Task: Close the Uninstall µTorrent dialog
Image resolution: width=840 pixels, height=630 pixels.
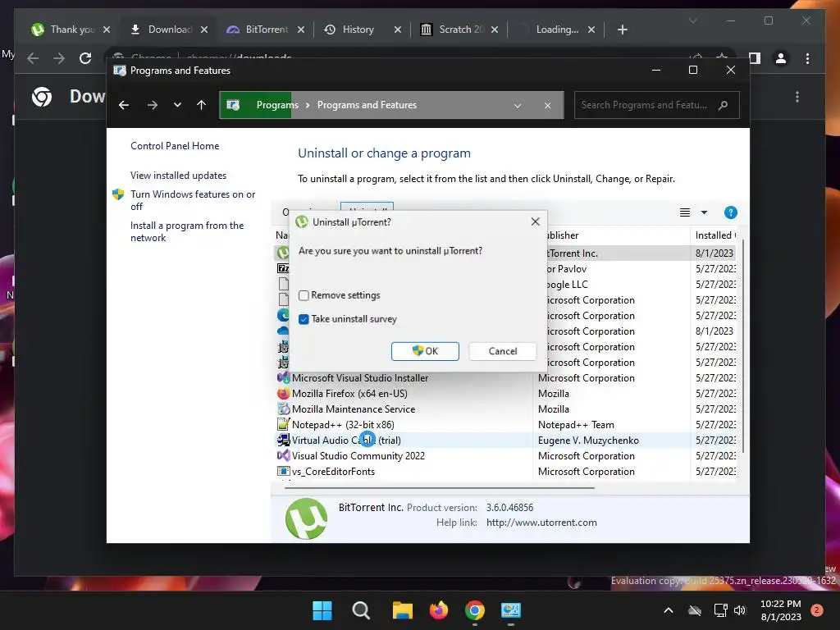Action: [x=535, y=221]
